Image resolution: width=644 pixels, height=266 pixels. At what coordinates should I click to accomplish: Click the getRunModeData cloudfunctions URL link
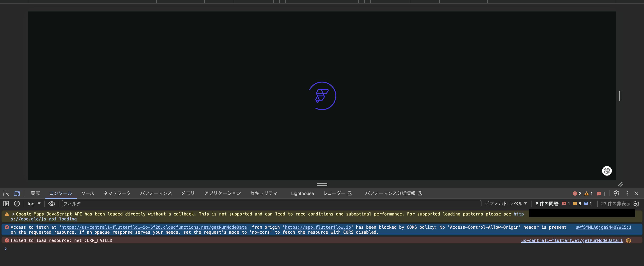point(154,227)
